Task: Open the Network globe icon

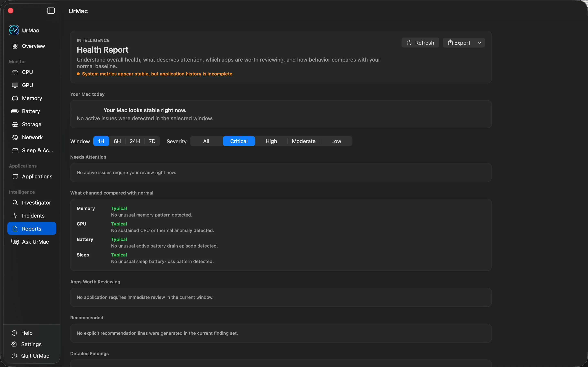Action: [15, 137]
